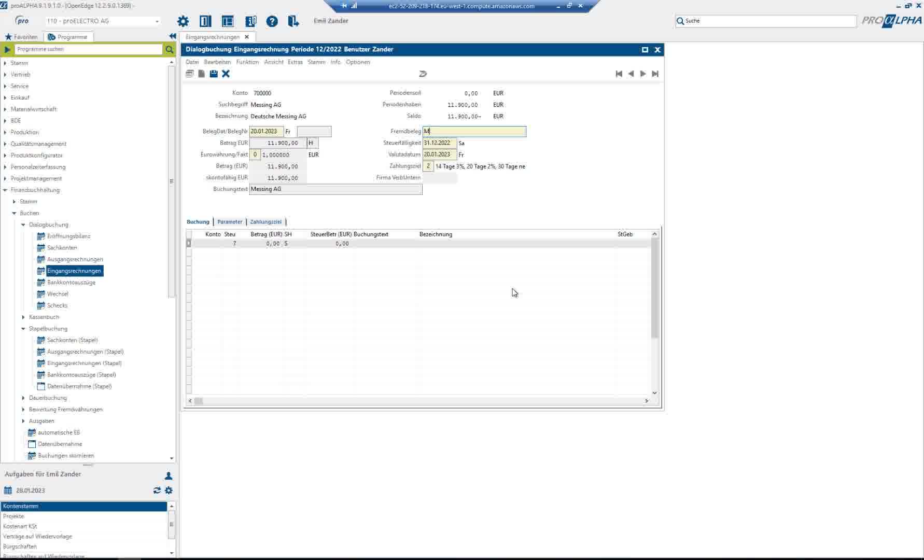Jump to the first record
This screenshot has width=924, height=560.
pos(619,74)
